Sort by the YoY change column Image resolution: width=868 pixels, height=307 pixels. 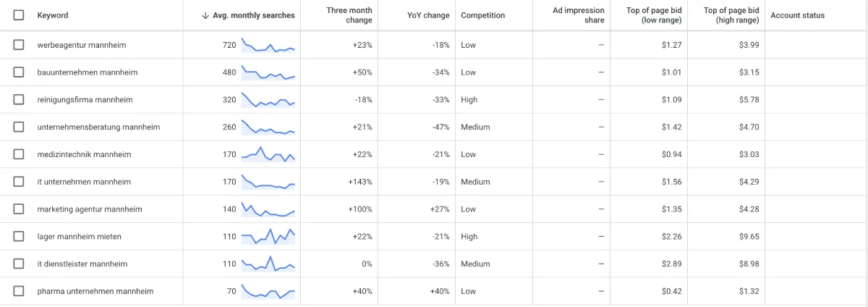tap(428, 15)
